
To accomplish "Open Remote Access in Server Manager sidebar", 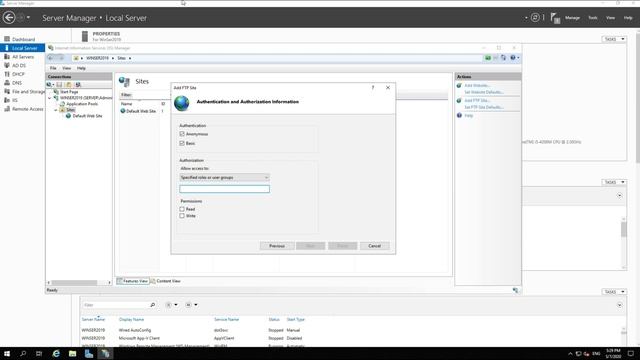I will coord(24,109).
